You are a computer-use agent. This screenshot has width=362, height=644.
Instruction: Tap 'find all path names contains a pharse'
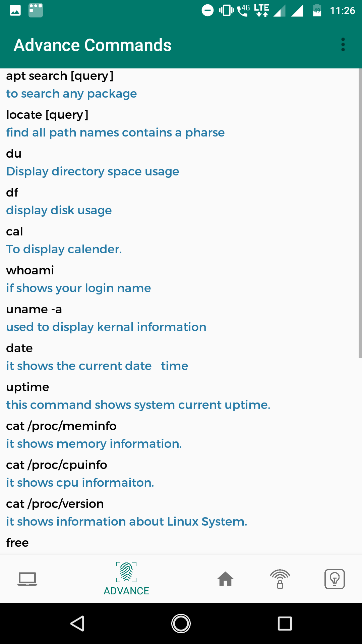pos(115,132)
